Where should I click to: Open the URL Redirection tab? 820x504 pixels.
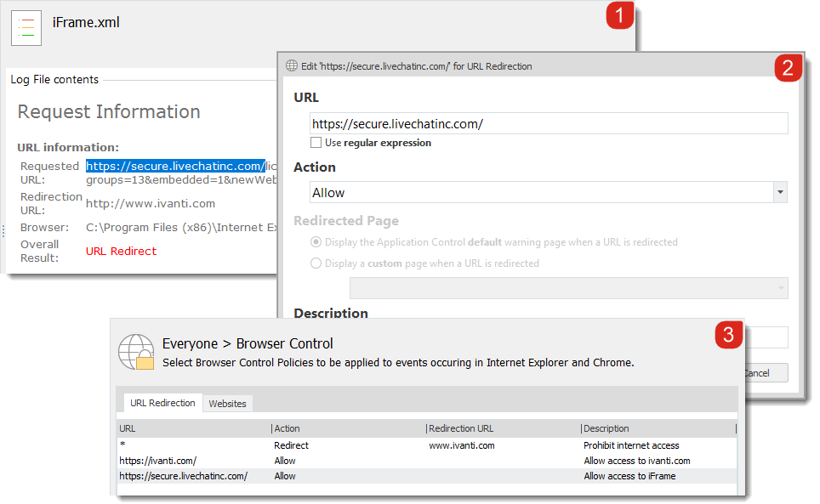(162, 404)
